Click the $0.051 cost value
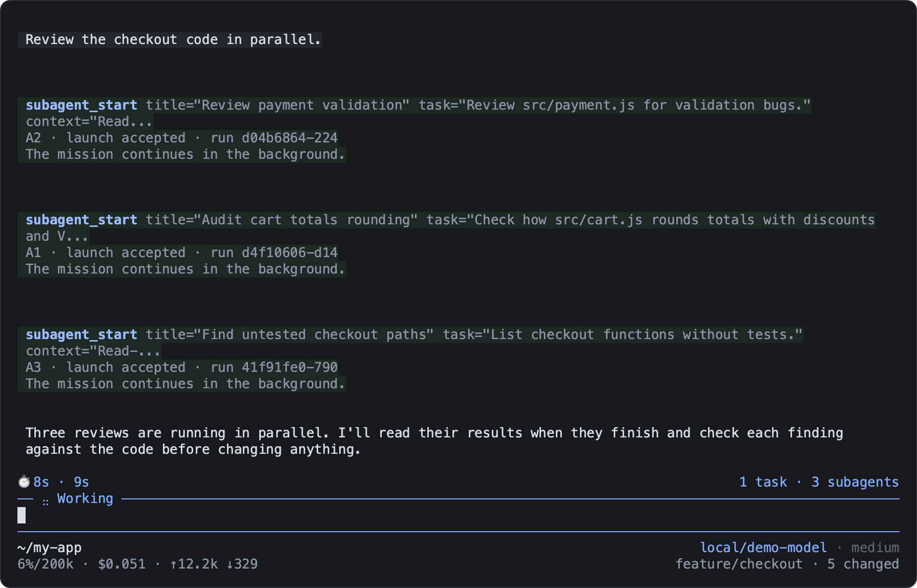 coord(121,564)
